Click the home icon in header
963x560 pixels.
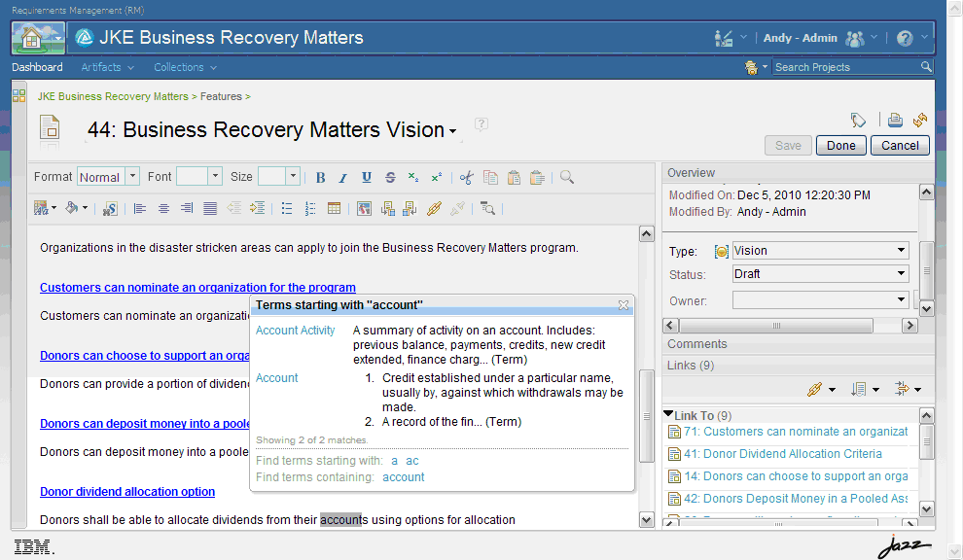(x=31, y=38)
